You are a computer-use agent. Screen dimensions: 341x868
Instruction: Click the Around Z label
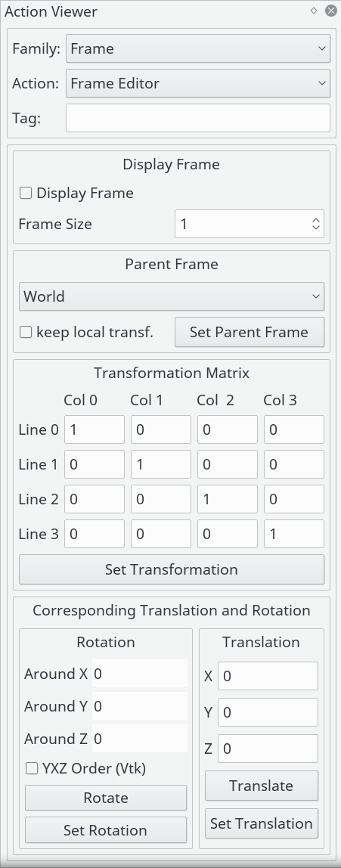click(x=56, y=739)
